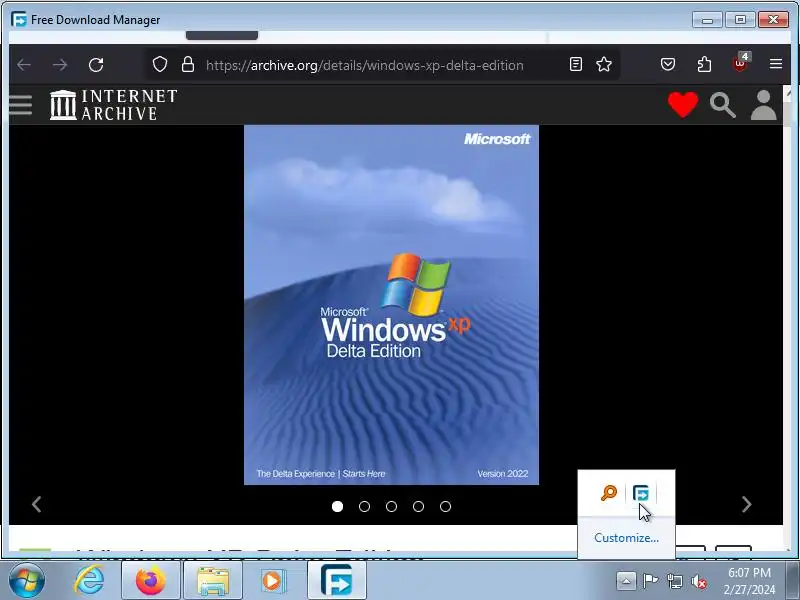Click the red donate heart icon

click(x=683, y=105)
